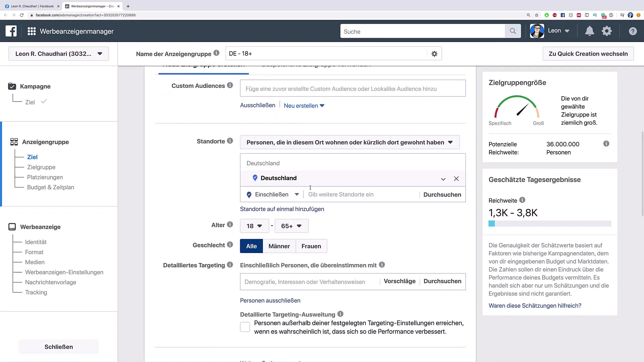Viewport: 644px width, 362px height.
Task: Open Neu erstellen dropdown
Action: click(304, 106)
